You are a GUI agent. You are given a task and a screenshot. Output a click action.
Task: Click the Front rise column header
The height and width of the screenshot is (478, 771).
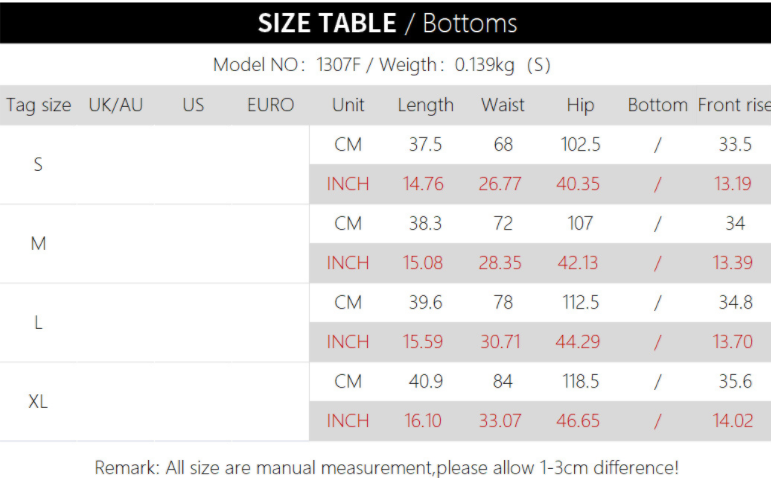734,105
